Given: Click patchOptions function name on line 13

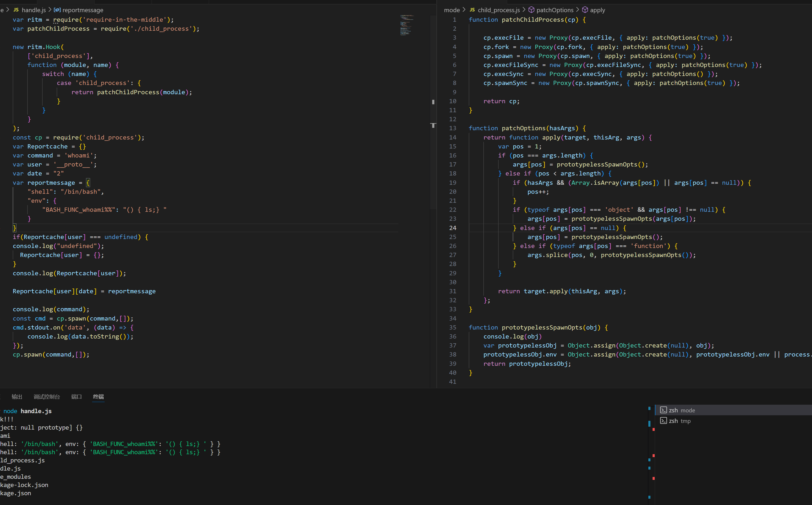Looking at the screenshot, I should [x=524, y=128].
